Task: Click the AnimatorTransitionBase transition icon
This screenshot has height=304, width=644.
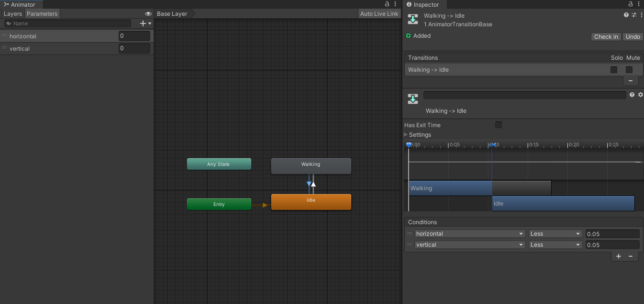Action: pos(412,19)
